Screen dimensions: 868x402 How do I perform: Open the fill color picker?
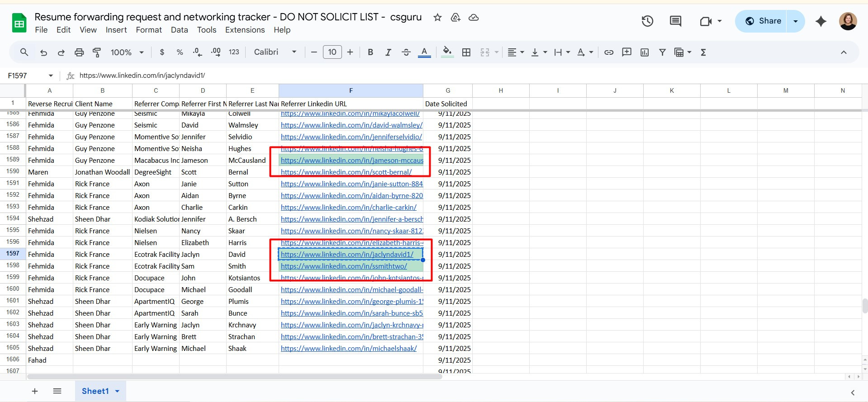point(447,52)
